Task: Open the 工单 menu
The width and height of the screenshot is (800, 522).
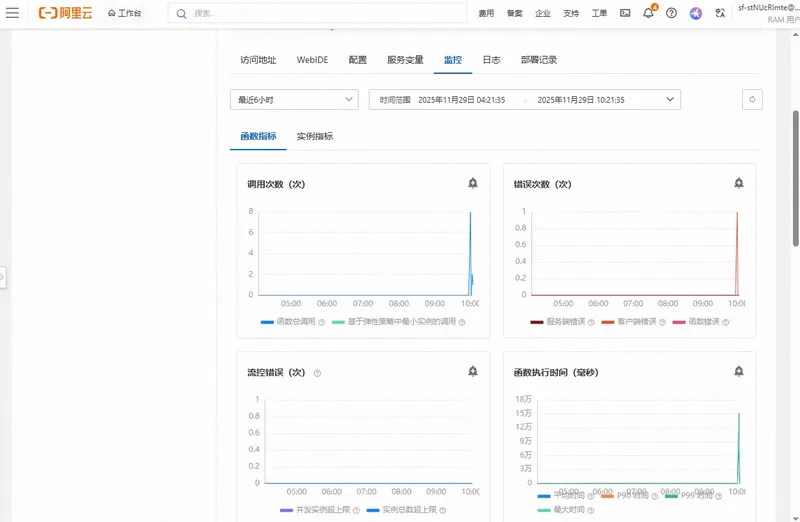Action: tap(599, 13)
